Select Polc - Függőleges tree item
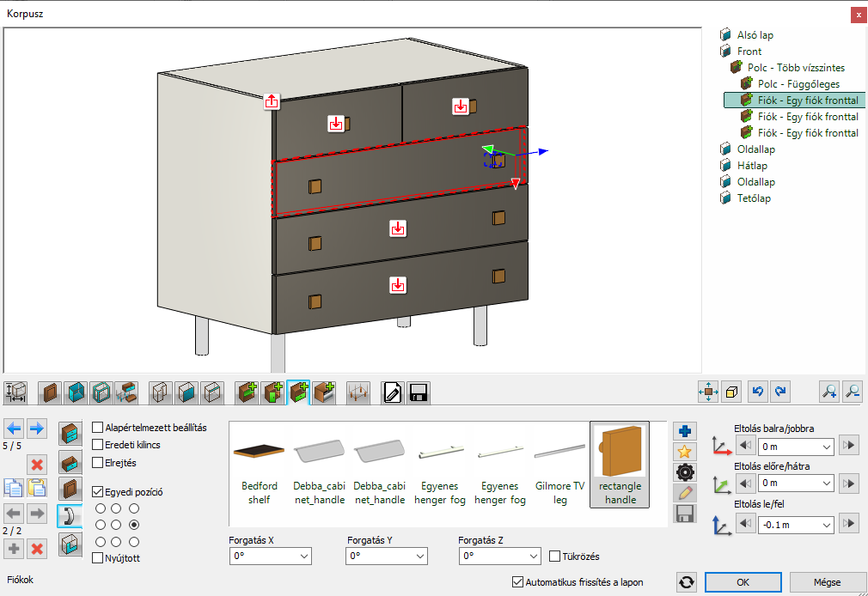Screen dimensions: 868x596 798,84
